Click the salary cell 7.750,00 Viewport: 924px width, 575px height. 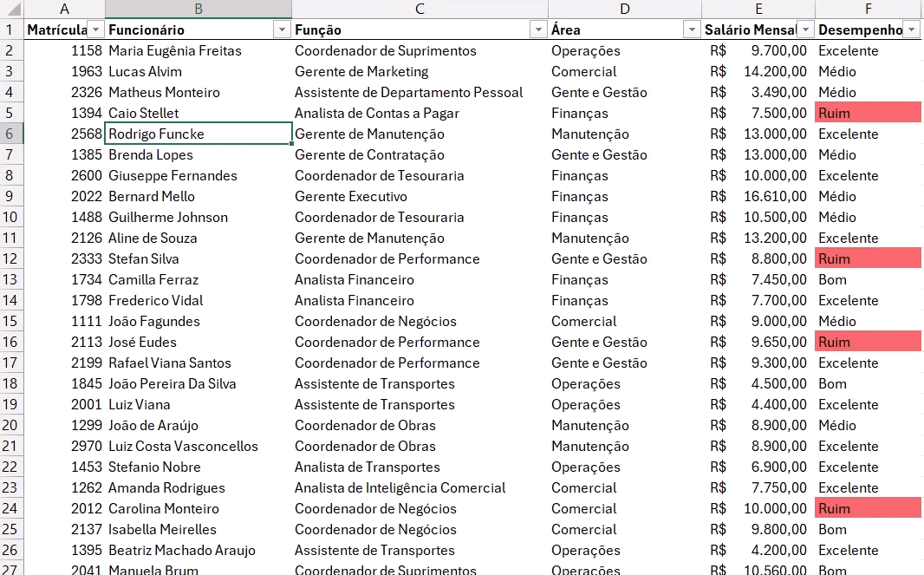tap(758, 487)
